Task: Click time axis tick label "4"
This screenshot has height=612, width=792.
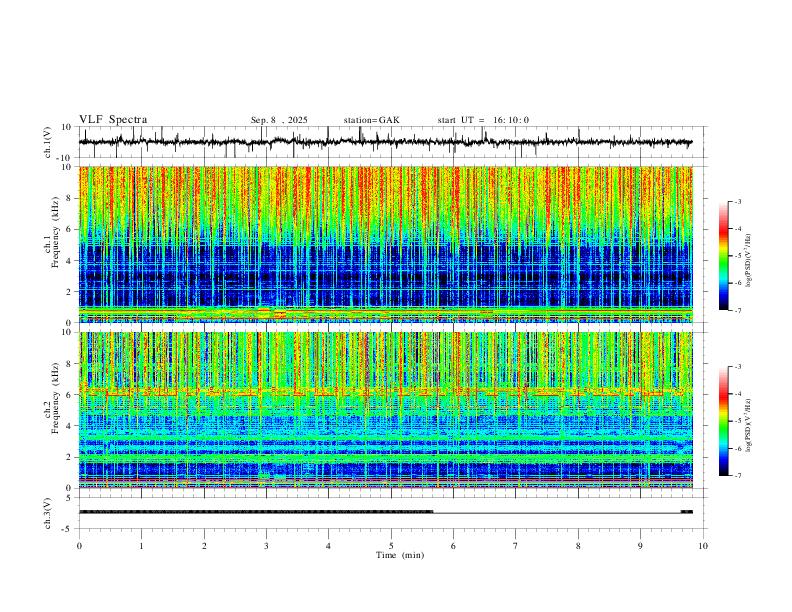Action: point(328,546)
